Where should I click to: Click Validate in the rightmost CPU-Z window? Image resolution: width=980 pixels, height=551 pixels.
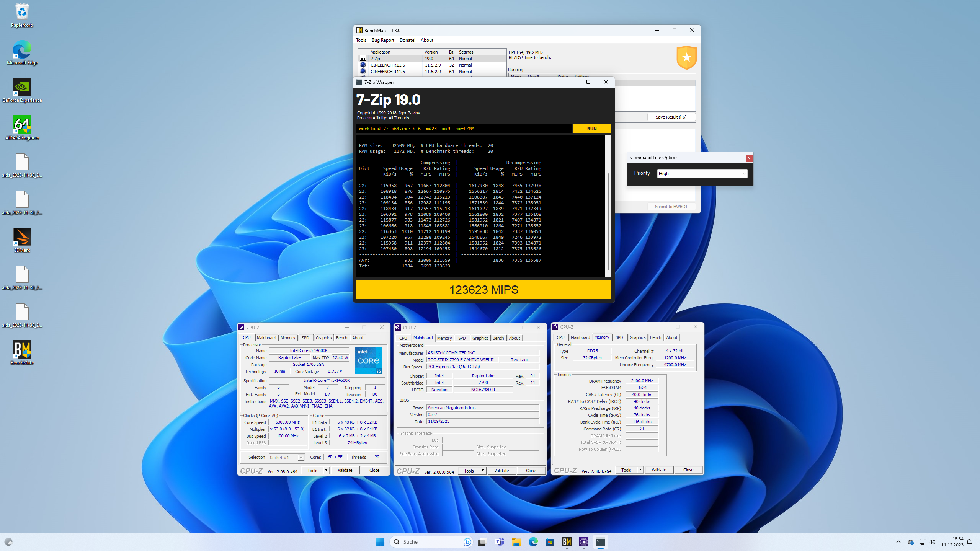[658, 469]
